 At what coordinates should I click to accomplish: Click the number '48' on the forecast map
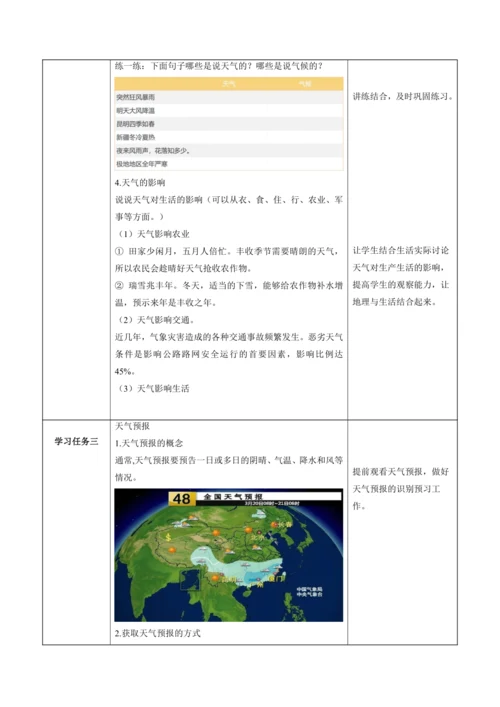(x=182, y=499)
